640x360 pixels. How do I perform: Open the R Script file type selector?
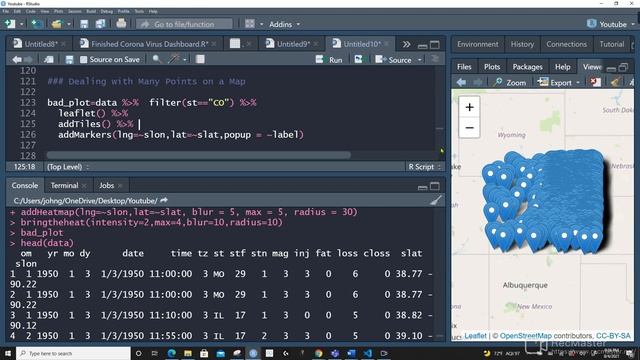[x=424, y=167]
